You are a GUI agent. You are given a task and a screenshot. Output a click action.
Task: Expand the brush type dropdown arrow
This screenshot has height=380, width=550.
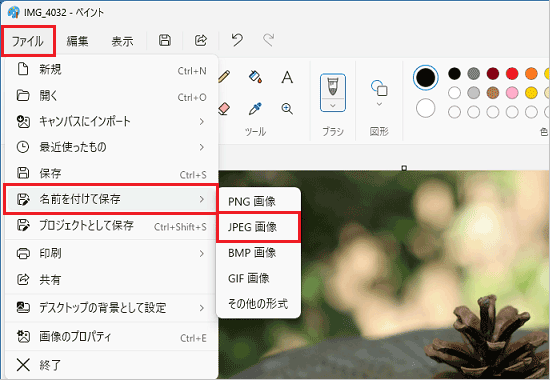coord(333,105)
